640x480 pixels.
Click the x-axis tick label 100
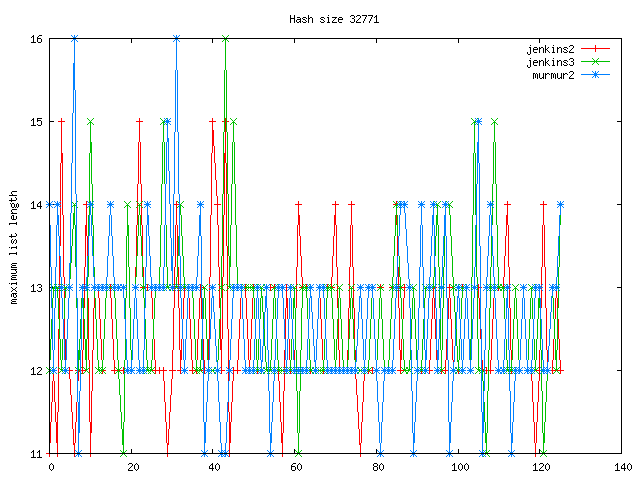click(460, 467)
